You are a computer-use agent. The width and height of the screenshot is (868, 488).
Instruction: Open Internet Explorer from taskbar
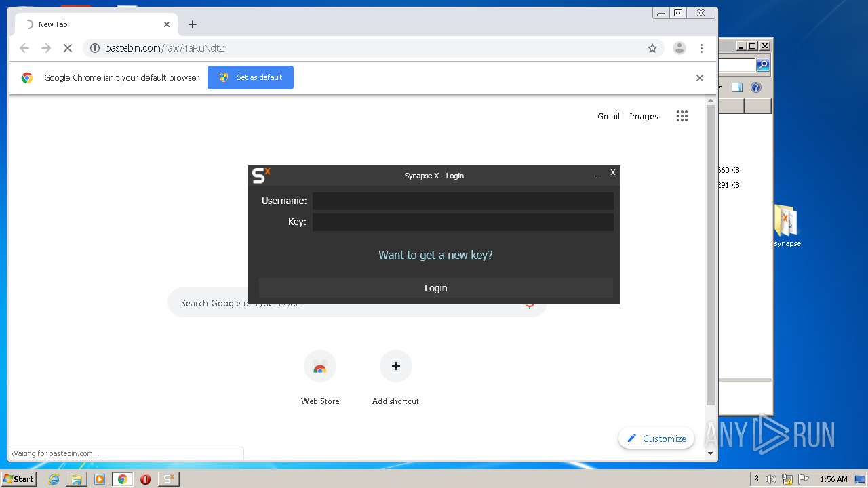(54, 479)
